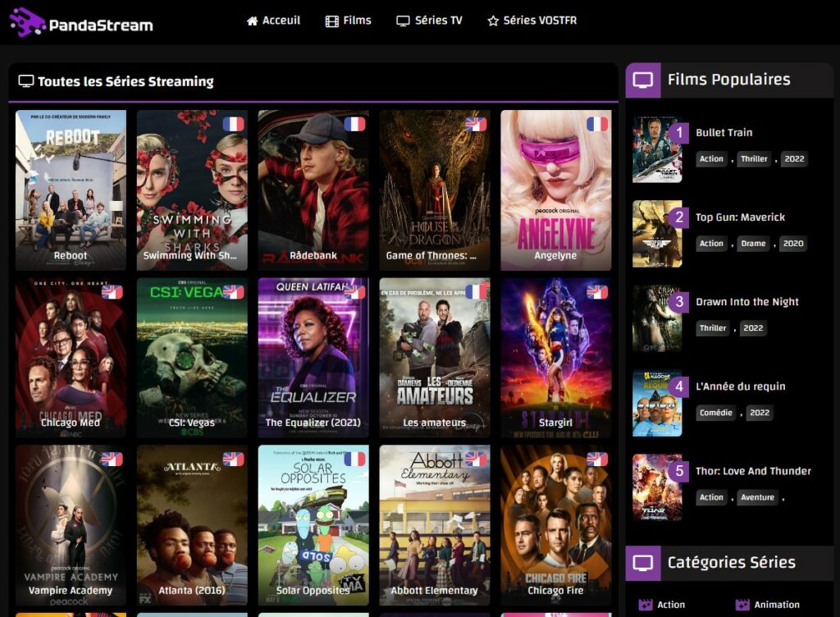Open the Séries TV menu item
Screen dimensions: 840x617
pos(429,21)
